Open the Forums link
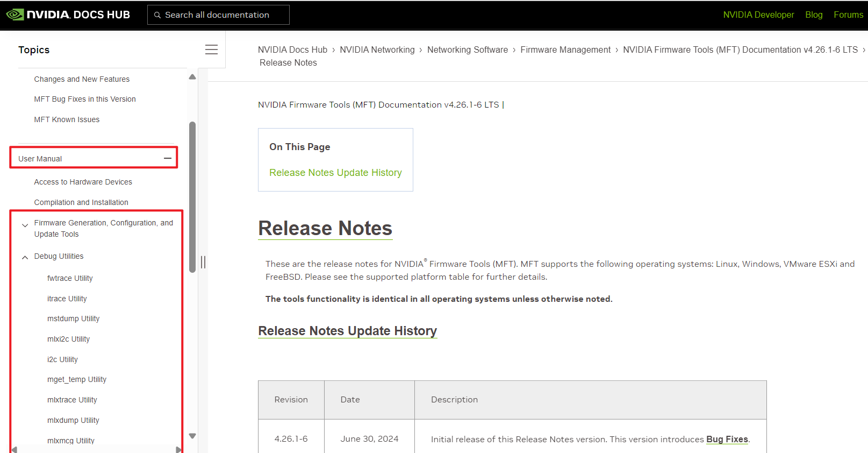The image size is (868, 453). pyautogui.click(x=848, y=15)
